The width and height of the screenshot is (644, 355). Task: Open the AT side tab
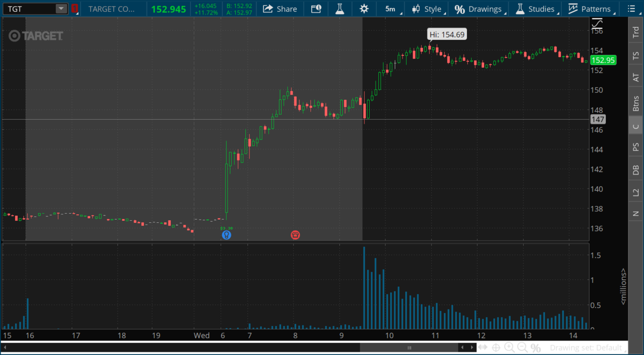pos(635,78)
